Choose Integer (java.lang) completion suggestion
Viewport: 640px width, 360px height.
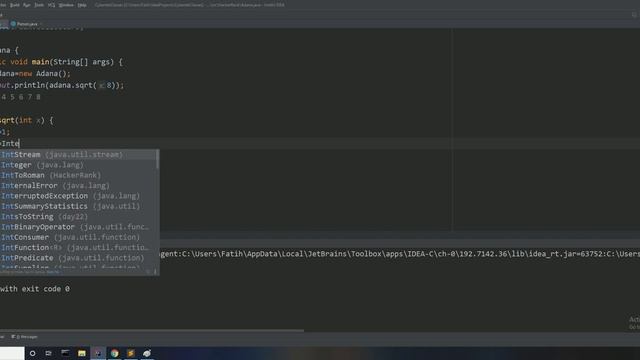coord(78,165)
